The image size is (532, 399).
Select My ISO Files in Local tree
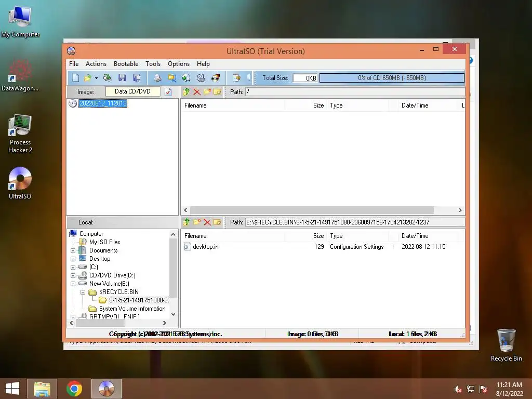point(105,242)
